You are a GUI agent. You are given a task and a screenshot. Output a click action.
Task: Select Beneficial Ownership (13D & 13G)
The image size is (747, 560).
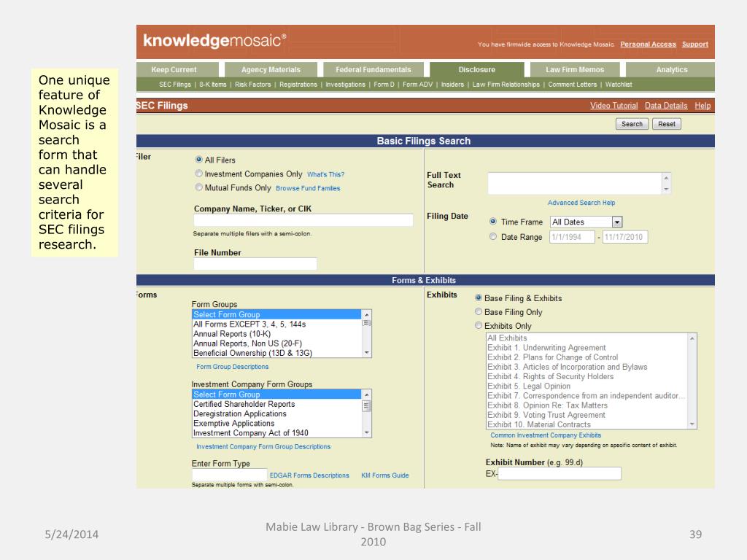[x=276, y=353]
